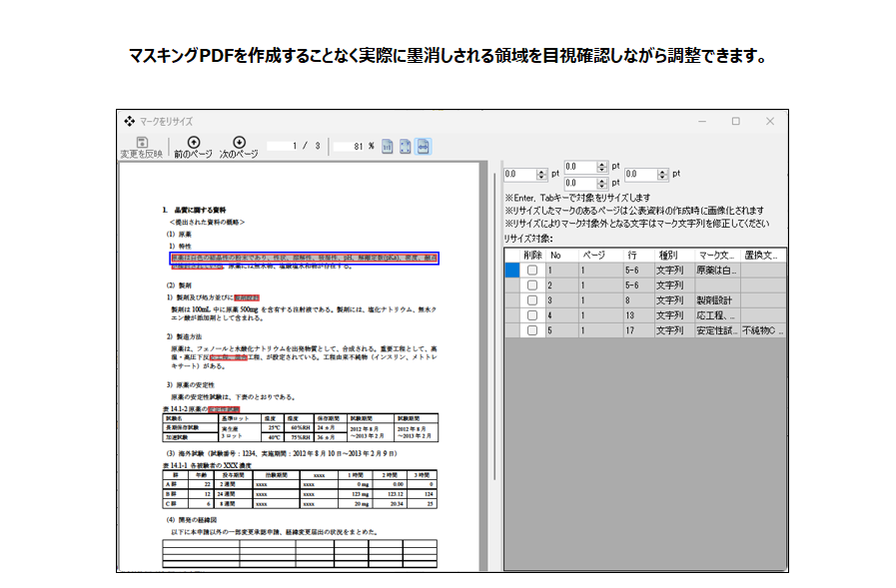Minimize the マークをリサイズ window
The height and width of the screenshot is (588, 896).
point(702,121)
